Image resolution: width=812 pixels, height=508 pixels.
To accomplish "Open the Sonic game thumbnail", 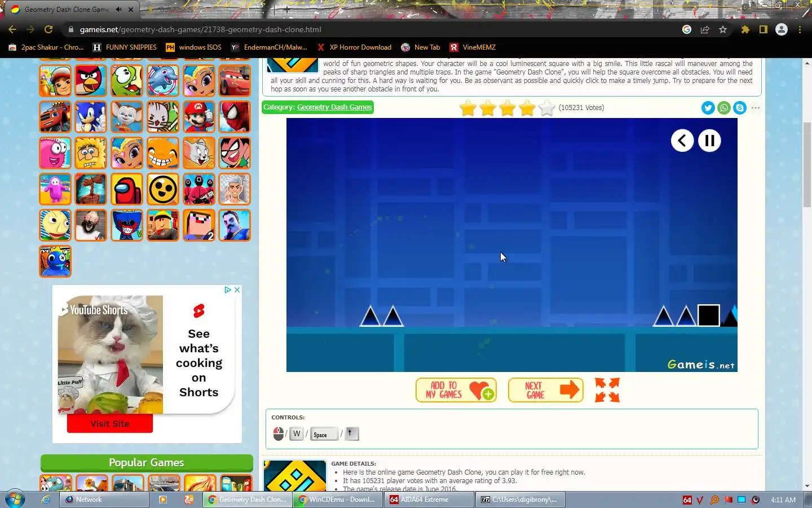I will coord(91,117).
